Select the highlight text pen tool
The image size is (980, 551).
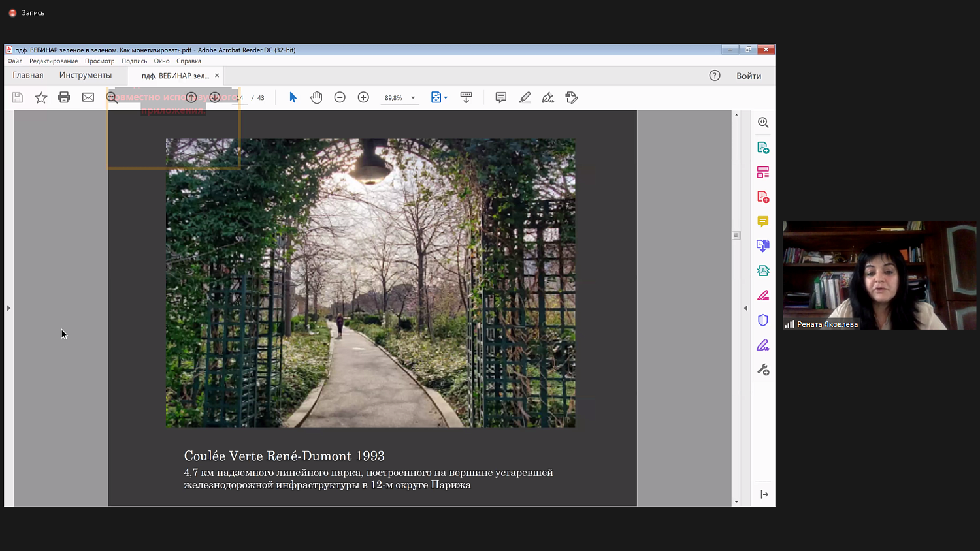pos(525,97)
